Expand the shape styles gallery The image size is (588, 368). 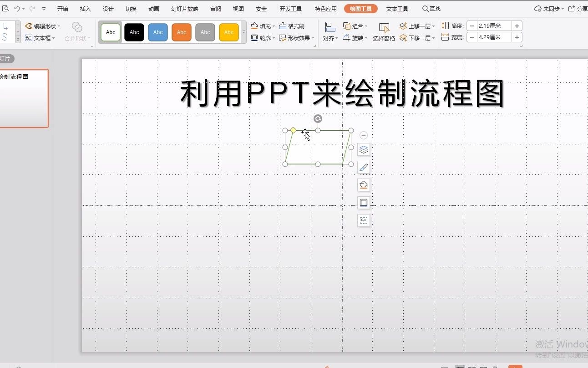(x=243, y=32)
